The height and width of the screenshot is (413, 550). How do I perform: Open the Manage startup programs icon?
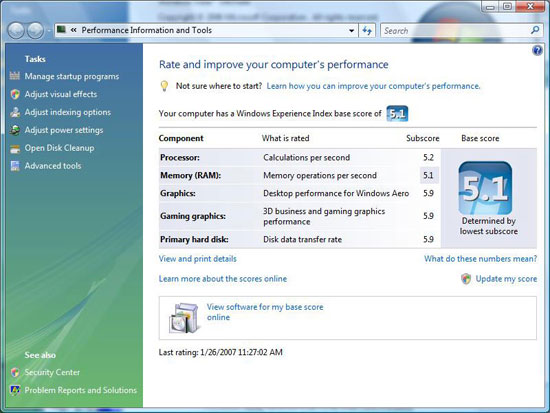[15, 76]
